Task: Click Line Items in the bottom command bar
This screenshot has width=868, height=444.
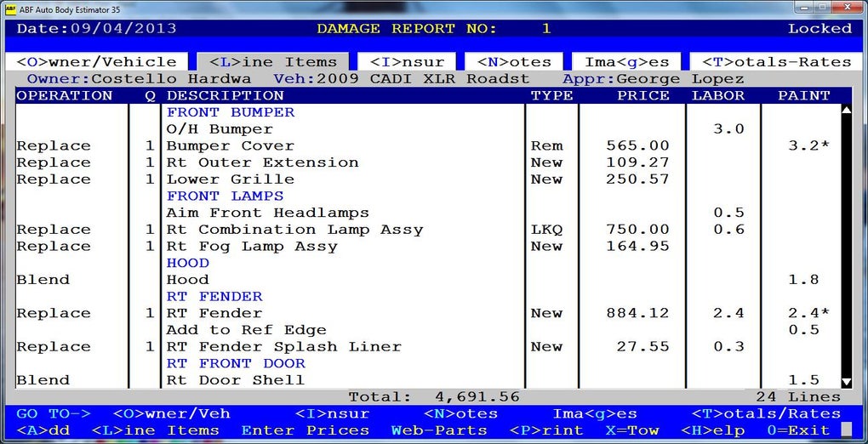Action: point(155,430)
